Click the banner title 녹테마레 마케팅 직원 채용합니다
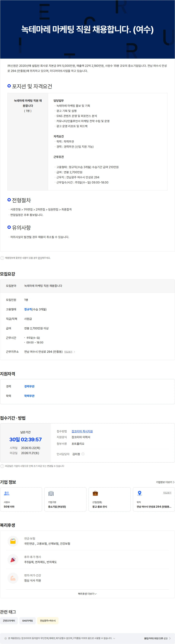Screen dimensions: 175x644 tap(87, 30)
